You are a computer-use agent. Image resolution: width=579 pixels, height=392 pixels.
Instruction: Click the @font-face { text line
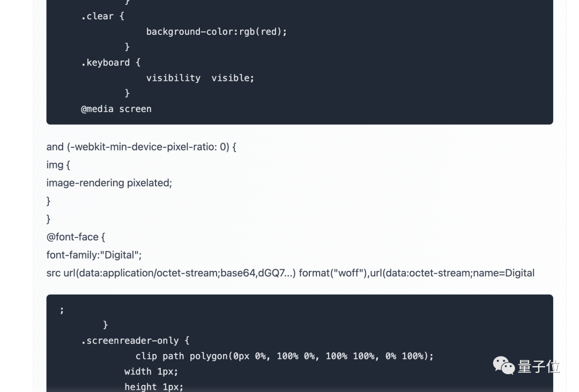pyautogui.click(x=76, y=237)
